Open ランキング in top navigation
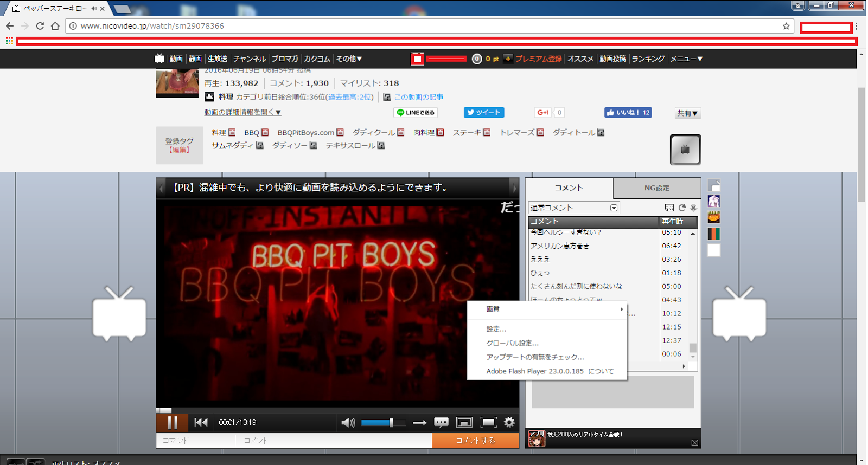 pyautogui.click(x=648, y=59)
